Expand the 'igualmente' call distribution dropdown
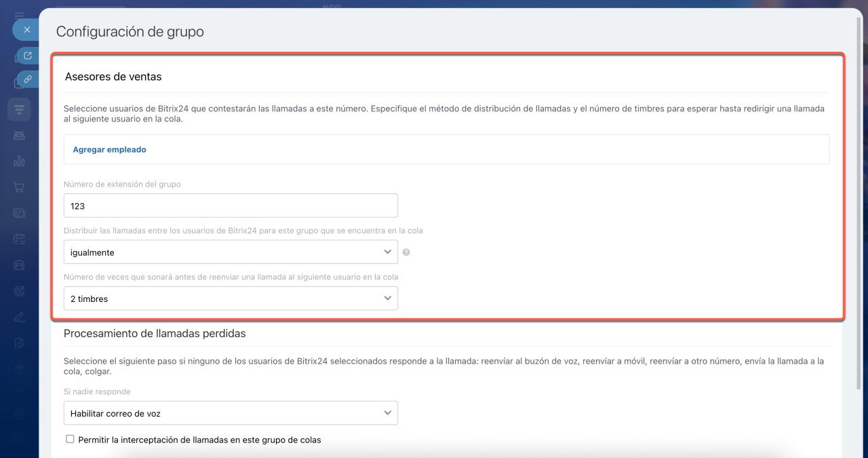Image resolution: width=868 pixels, height=458 pixels. pyautogui.click(x=231, y=252)
